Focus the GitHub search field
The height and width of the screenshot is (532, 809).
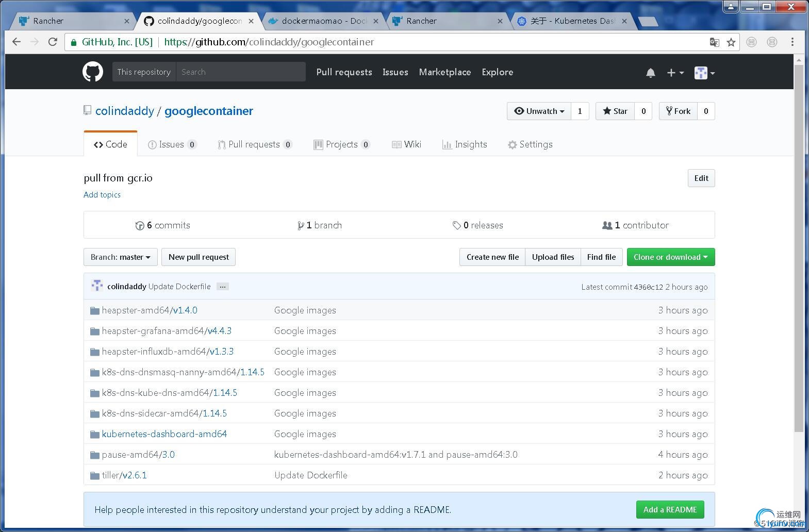[241, 72]
